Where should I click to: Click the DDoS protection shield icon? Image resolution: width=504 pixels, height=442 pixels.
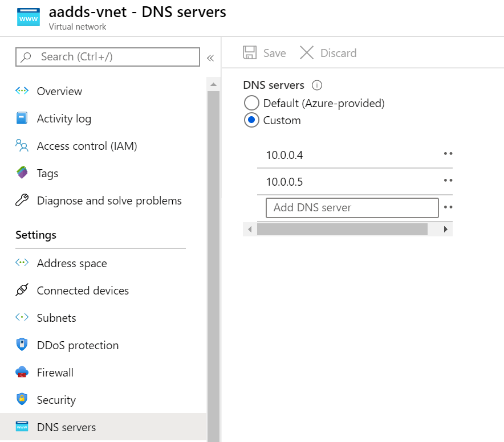click(x=22, y=345)
